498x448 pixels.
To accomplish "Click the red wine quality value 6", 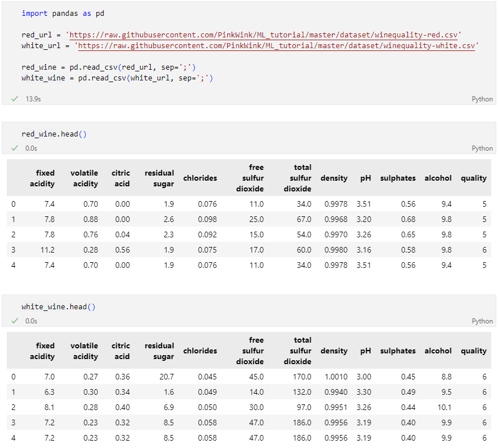I will click(x=484, y=250).
